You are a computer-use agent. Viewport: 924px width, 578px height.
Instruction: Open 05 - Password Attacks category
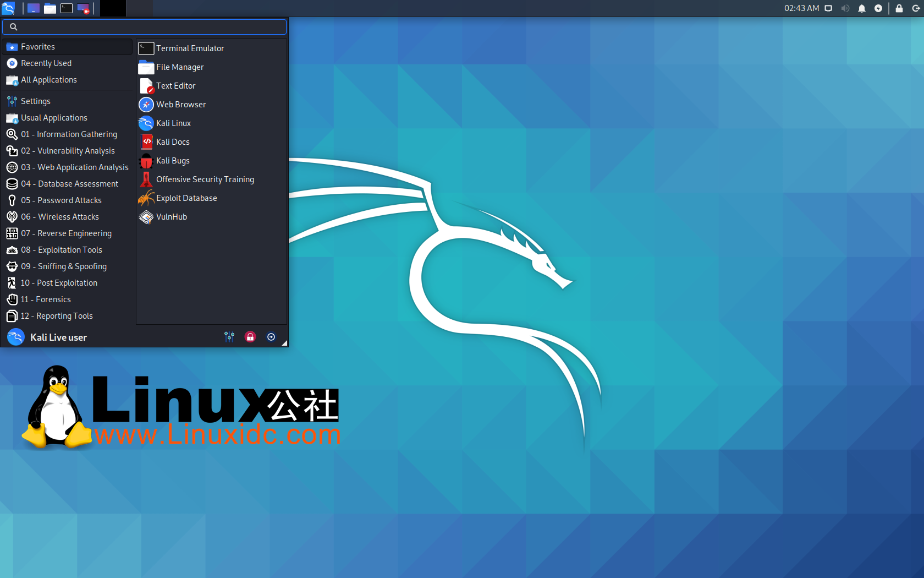coord(68,200)
